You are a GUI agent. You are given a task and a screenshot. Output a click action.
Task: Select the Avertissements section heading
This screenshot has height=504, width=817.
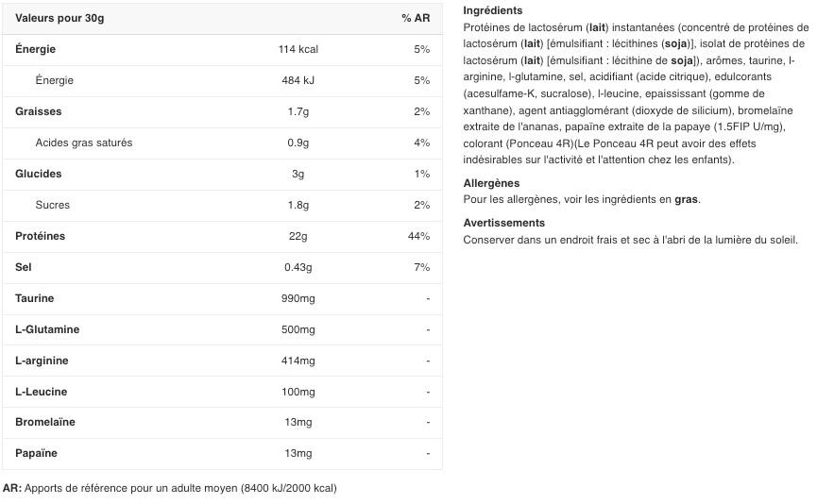tap(503, 223)
